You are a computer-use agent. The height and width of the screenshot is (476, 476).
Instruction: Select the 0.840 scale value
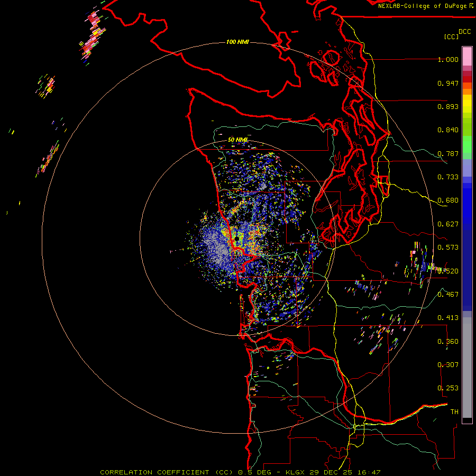pyautogui.click(x=448, y=130)
